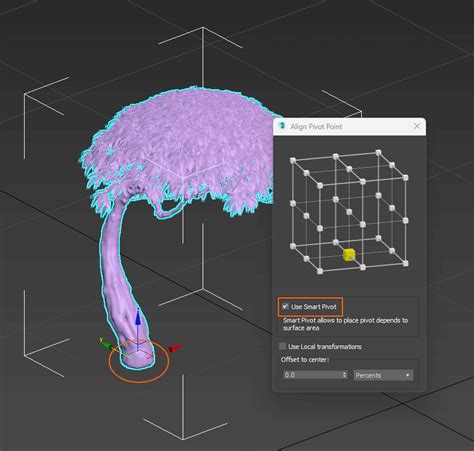Select the yellow highlighted bottom-center pivot node
The width and height of the screenshot is (474, 451).
(349, 255)
